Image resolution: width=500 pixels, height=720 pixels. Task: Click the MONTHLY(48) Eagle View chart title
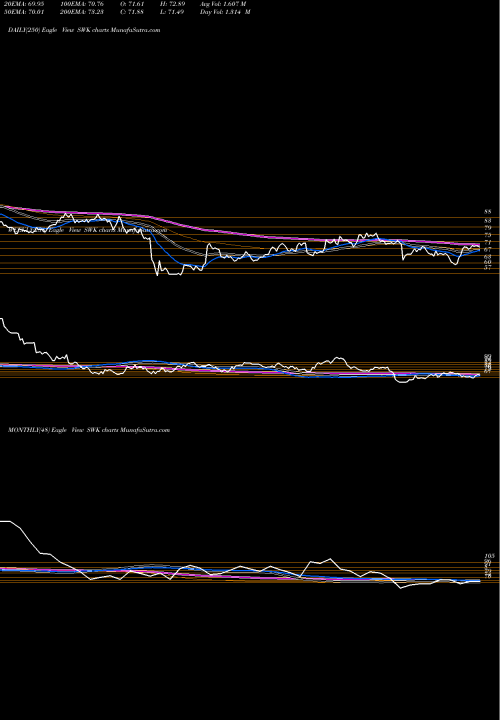(89, 430)
